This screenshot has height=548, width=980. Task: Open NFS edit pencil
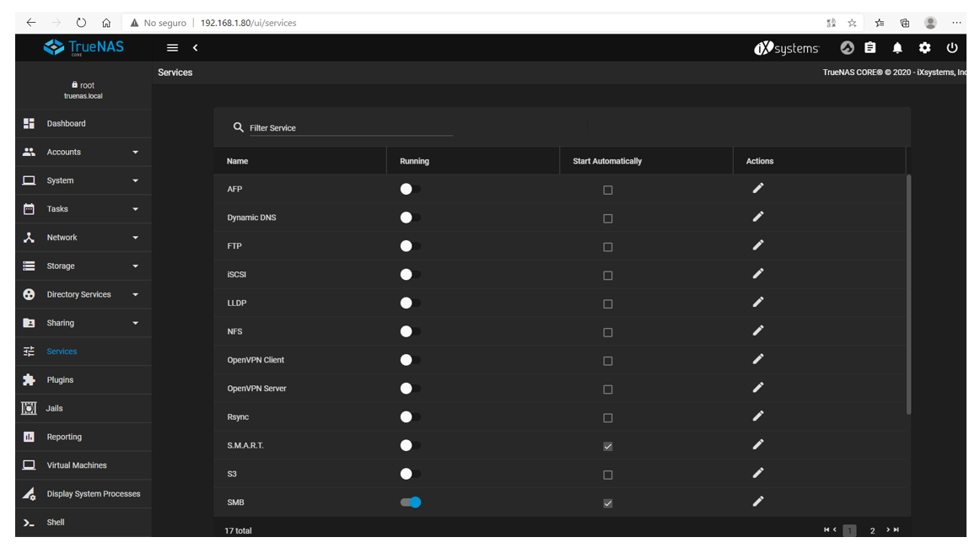pos(757,330)
